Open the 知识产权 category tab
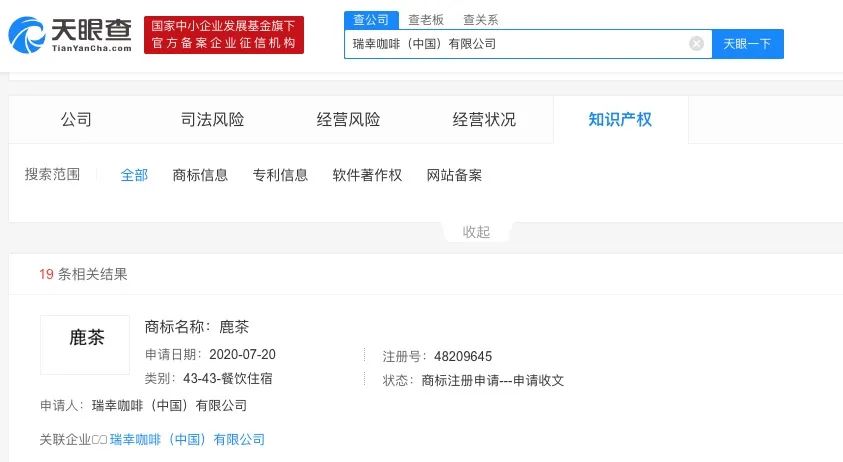This screenshot has height=462, width=843. click(620, 119)
